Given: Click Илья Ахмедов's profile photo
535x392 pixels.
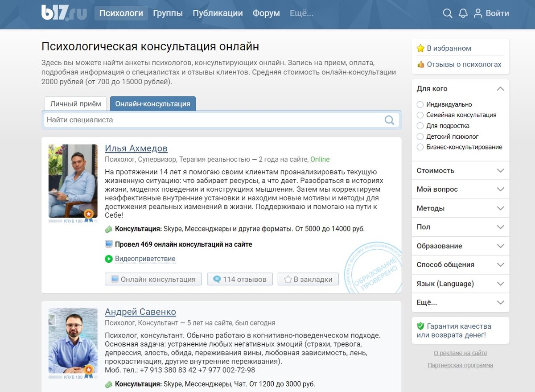Looking at the screenshot, I should pos(73,181).
